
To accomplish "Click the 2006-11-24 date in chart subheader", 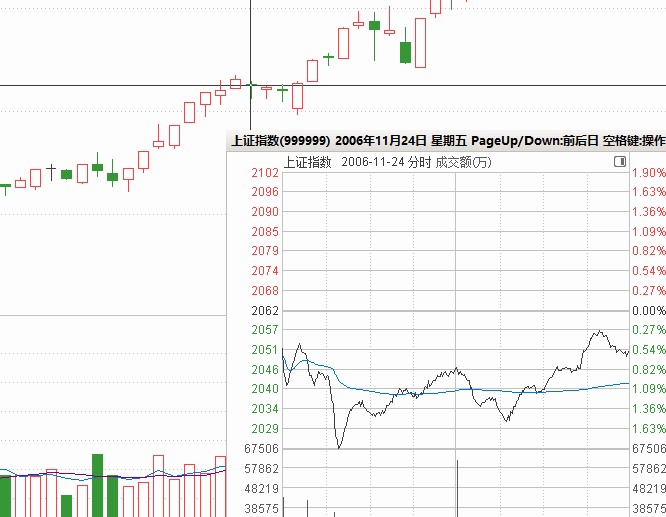I will (371, 162).
